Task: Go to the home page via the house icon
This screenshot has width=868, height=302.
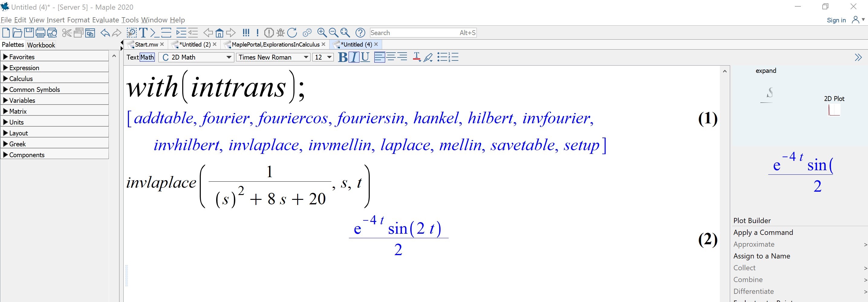Action: (x=219, y=33)
